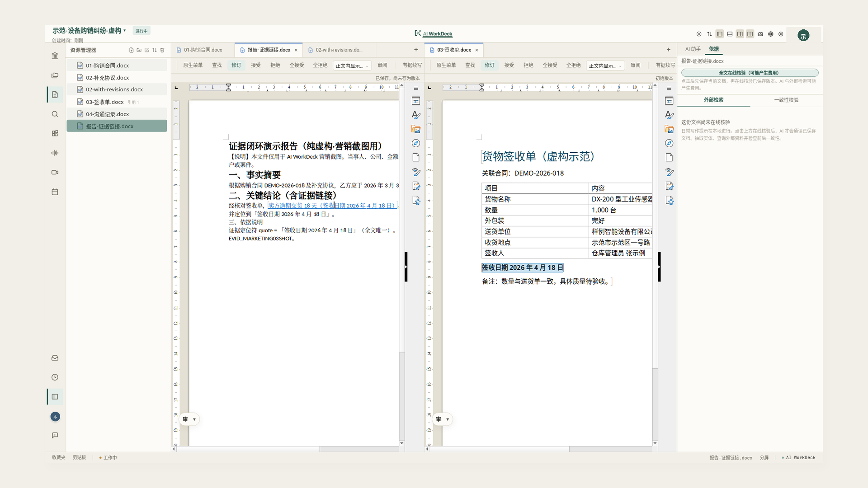
Task: Click trash delete icon in 资源管理器 header
Action: click(162, 50)
